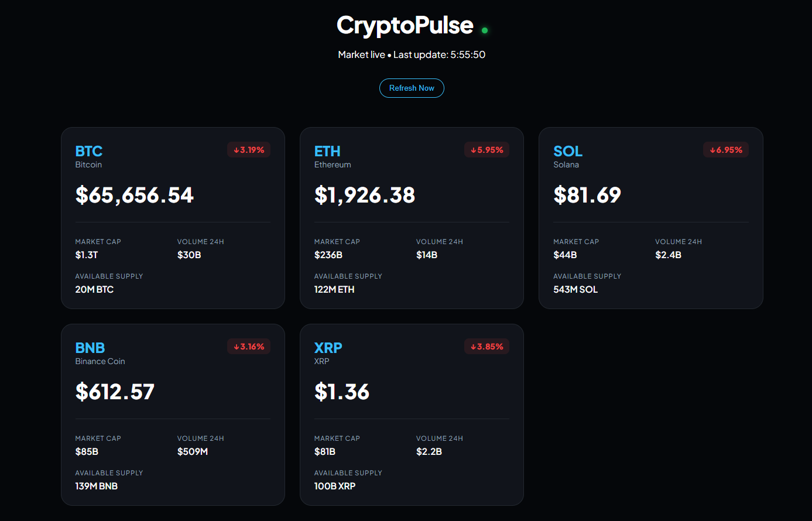Image resolution: width=812 pixels, height=521 pixels.
Task: Click the Ethereum price $1,926.38
Action: [365, 195]
